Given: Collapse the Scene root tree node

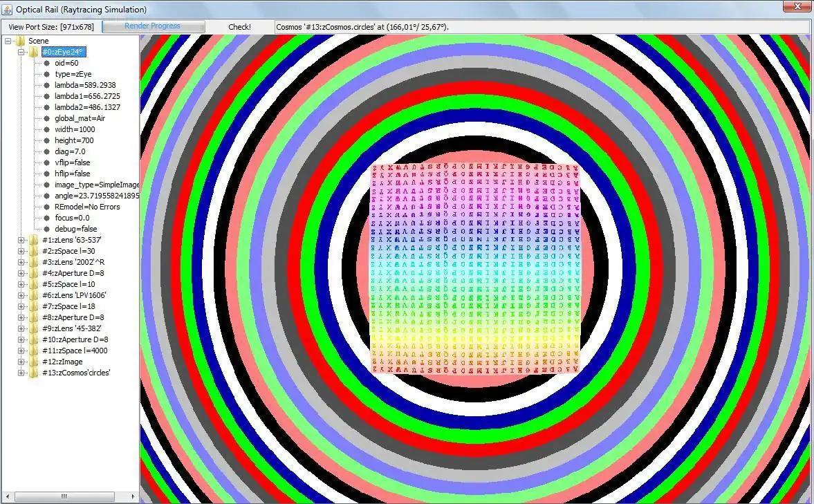Looking at the screenshot, I should click(x=8, y=41).
